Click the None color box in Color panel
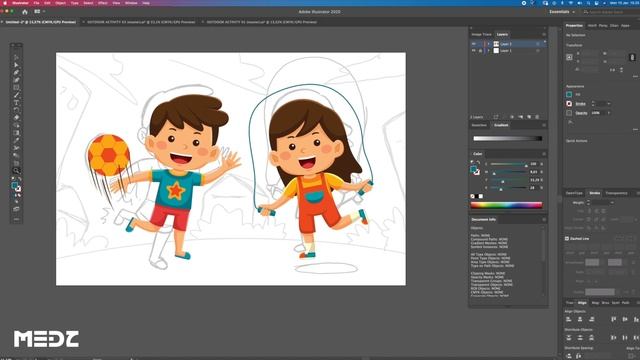The height and width of the screenshot is (360, 640). [x=473, y=196]
